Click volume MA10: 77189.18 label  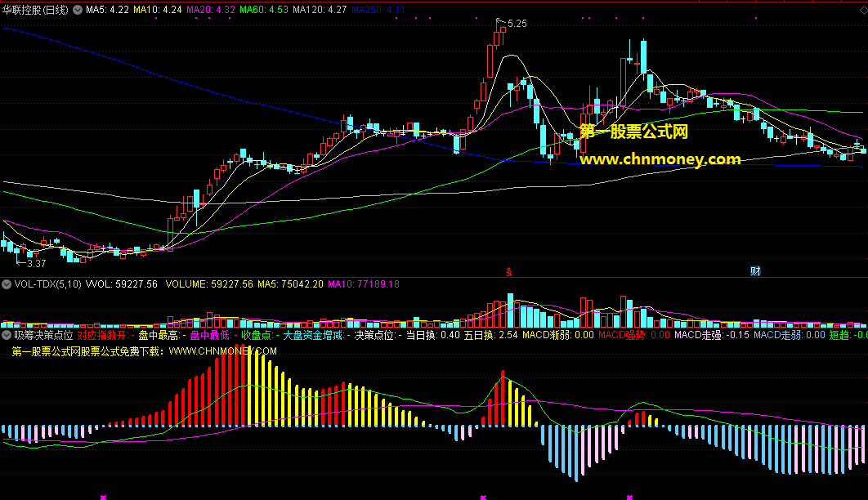364,283
